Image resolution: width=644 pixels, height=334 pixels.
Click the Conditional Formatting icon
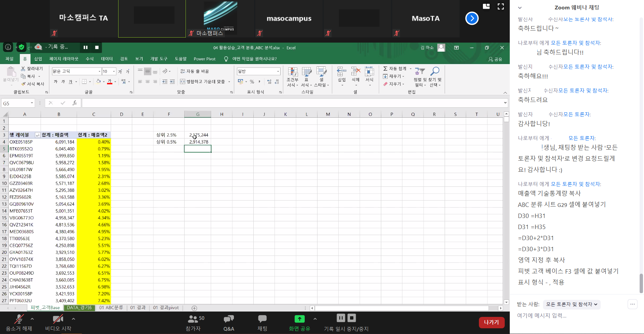tap(292, 73)
